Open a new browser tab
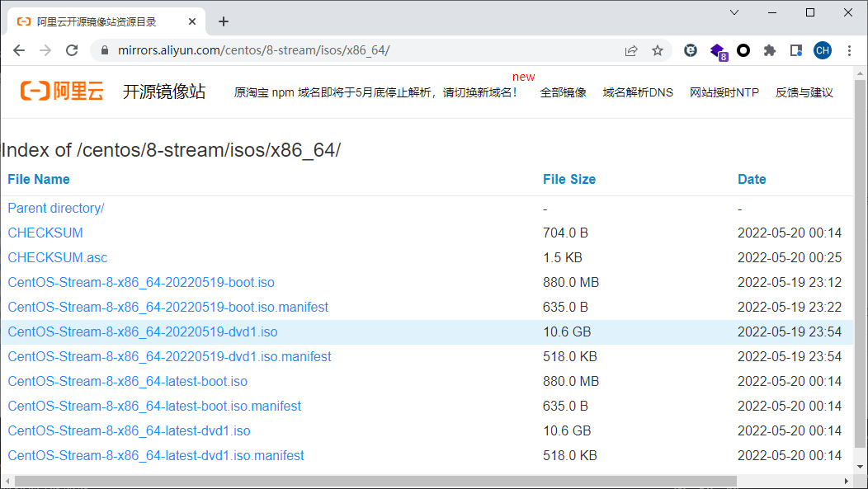868x489 pixels. (x=224, y=21)
